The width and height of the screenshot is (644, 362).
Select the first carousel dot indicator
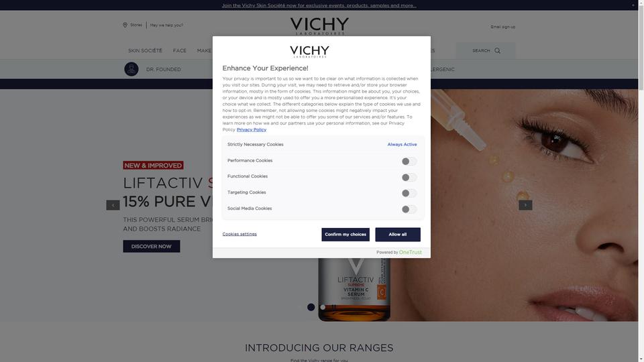(311, 307)
